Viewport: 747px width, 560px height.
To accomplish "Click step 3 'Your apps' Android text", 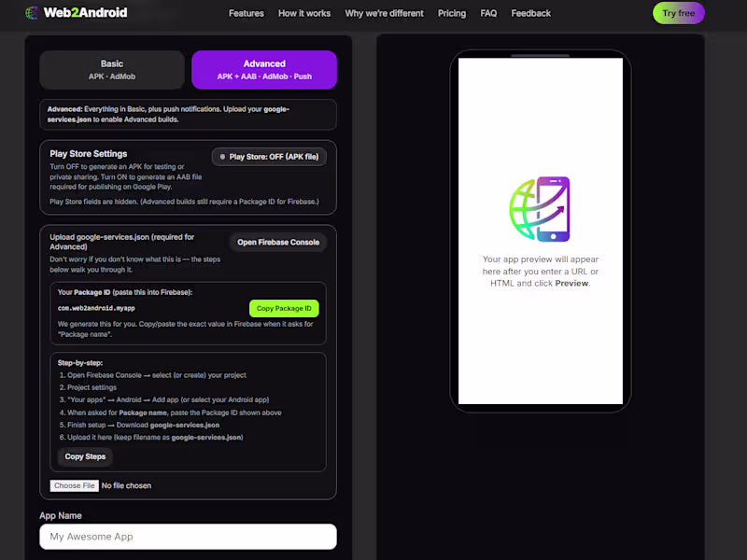I will tap(164, 399).
